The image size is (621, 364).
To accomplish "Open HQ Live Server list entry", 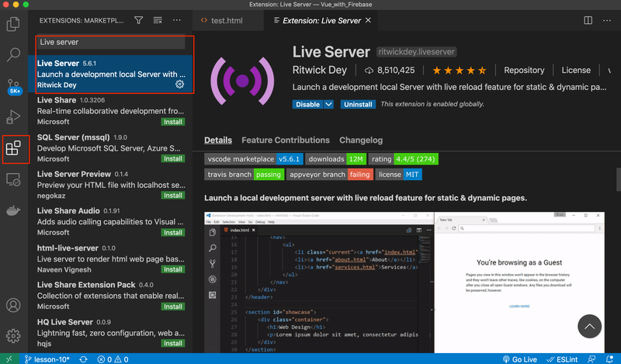I will point(110,333).
